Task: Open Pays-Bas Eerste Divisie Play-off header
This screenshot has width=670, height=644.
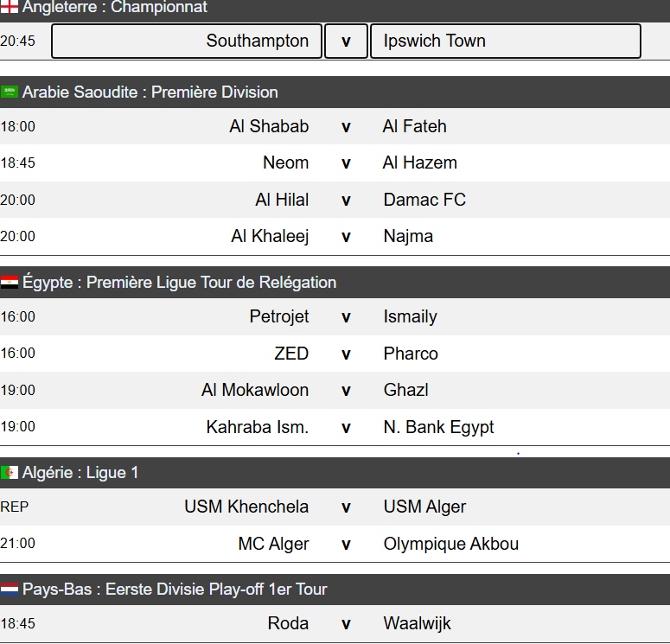Action: [x=175, y=590]
